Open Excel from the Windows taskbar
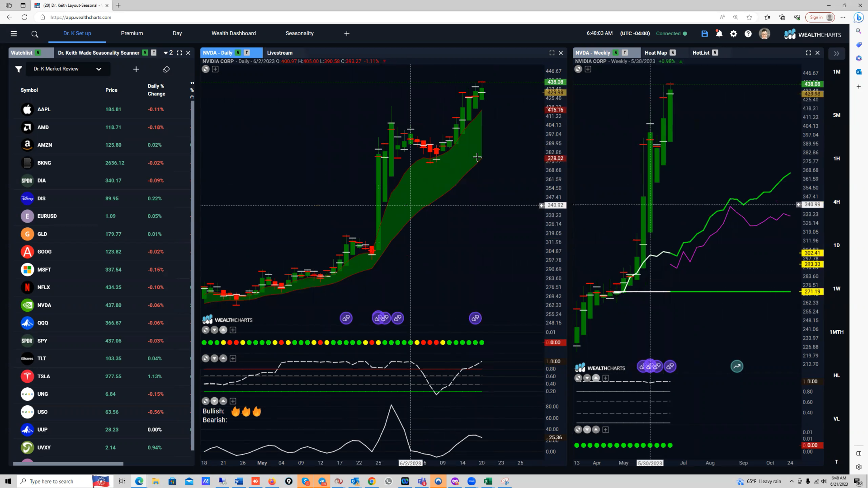This screenshot has height=488, width=868. click(x=488, y=481)
